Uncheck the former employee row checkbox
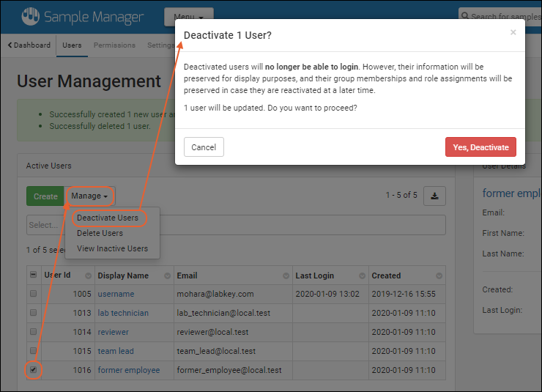 click(33, 370)
